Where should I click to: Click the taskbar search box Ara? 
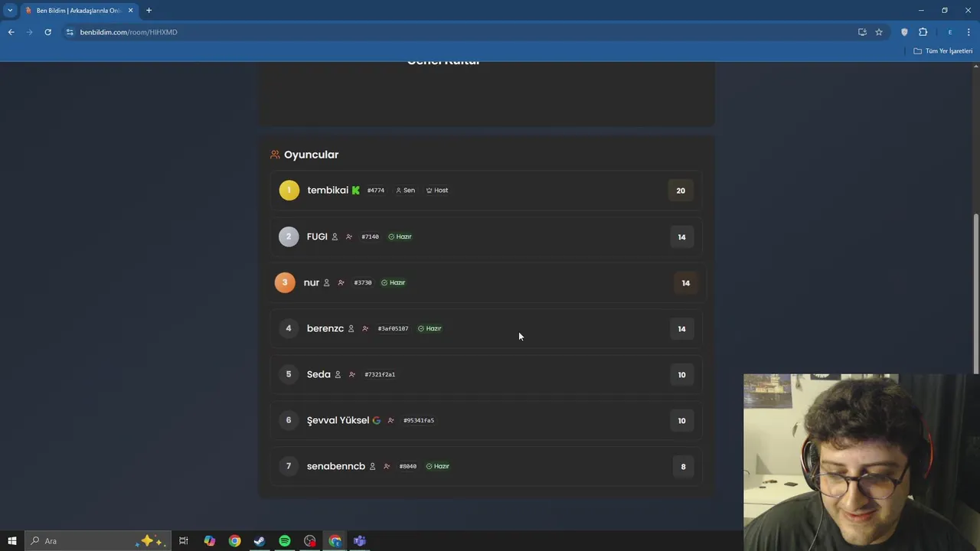click(x=98, y=541)
